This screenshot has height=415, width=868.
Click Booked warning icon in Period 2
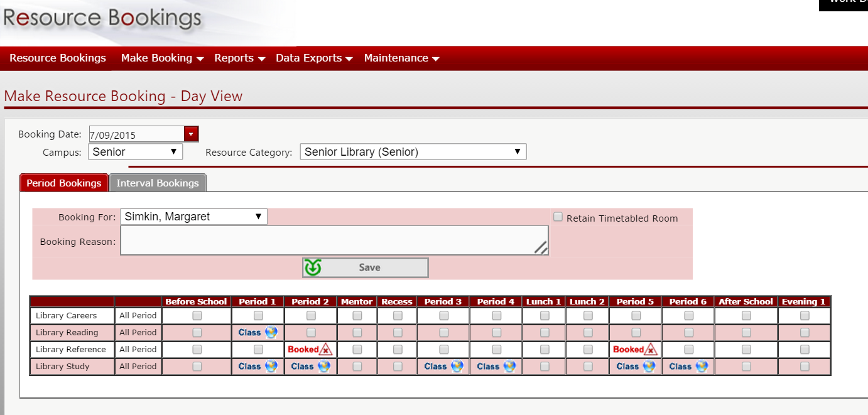click(x=325, y=350)
